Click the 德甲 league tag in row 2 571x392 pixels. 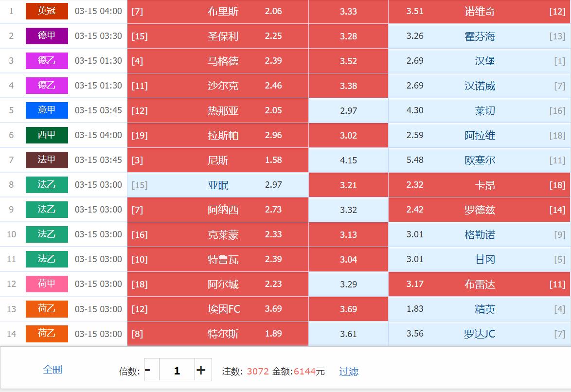[x=47, y=36]
